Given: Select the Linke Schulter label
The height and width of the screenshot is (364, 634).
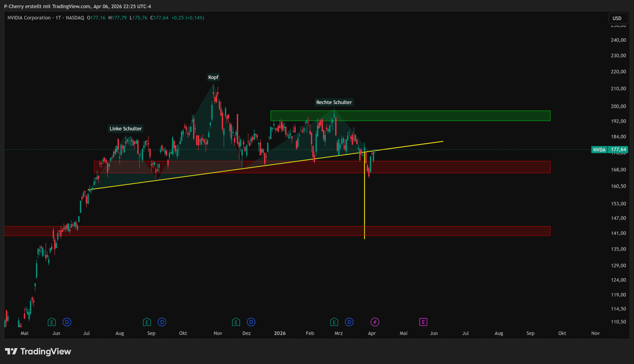Looking at the screenshot, I should [x=125, y=129].
